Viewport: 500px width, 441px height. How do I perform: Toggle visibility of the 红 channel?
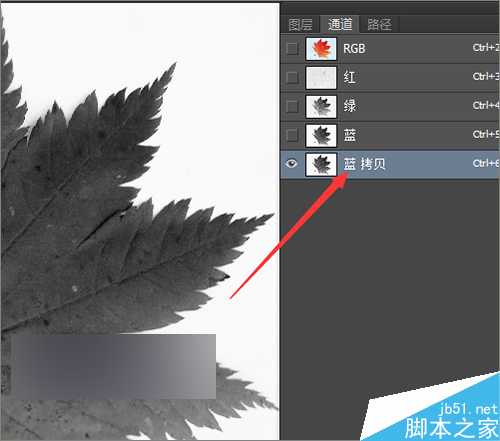pos(292,78)
